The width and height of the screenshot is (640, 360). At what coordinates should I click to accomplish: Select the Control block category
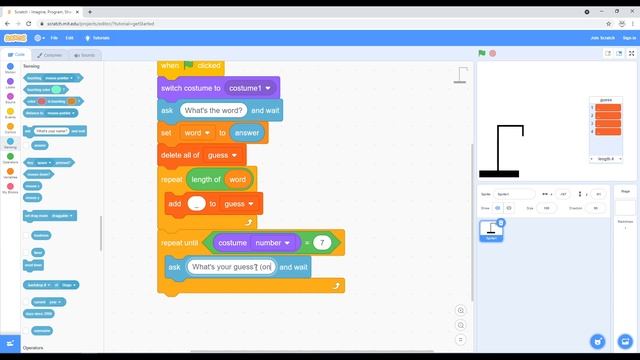tap(10, 129)
